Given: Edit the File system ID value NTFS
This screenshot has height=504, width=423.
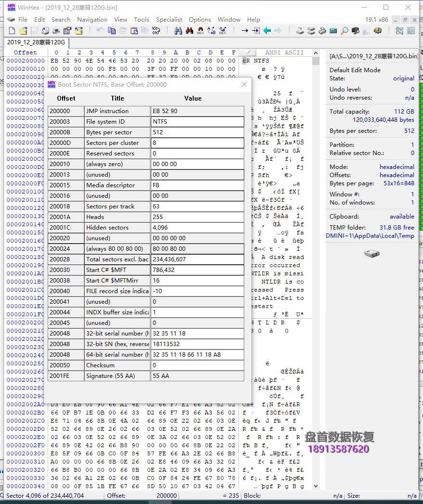Looking at the screenshot, I should [197, 121].
